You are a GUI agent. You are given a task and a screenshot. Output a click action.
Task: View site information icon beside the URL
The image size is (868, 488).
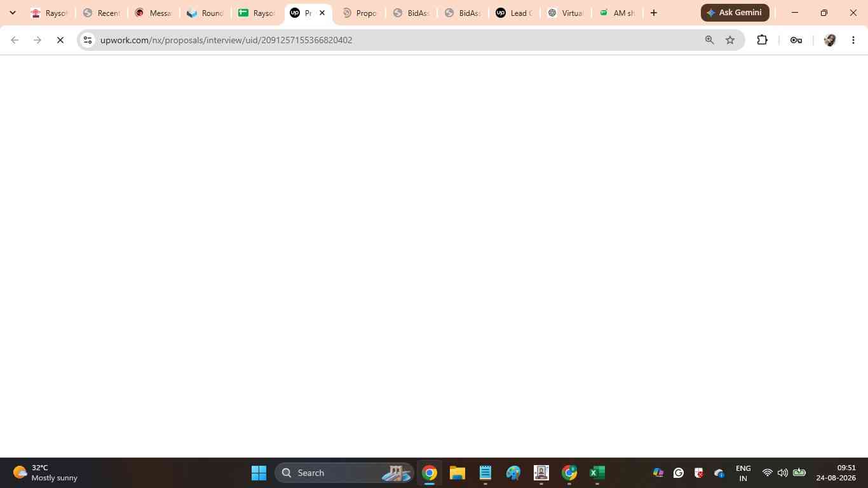(88, 40)
